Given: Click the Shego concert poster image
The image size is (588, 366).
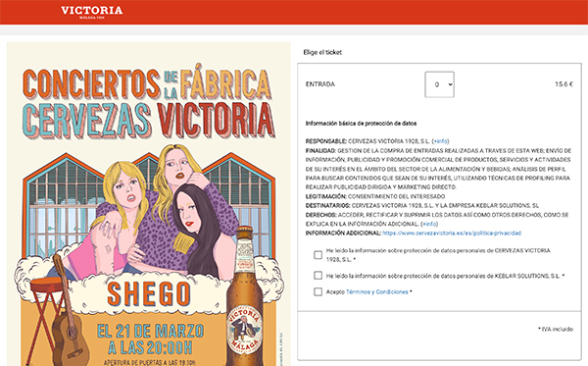Looking at the screenshot, I should [149, 204].
